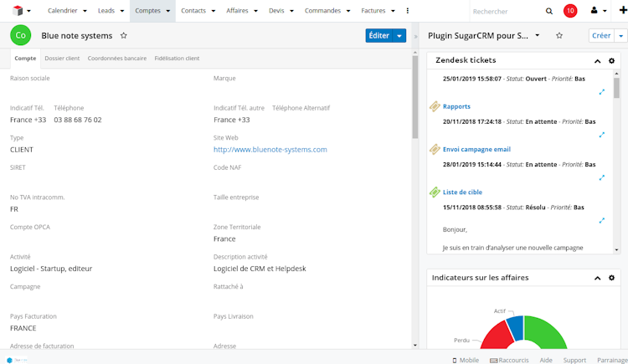Go to the Leads module
Screen dimensions: 628x364
point(106,11)
